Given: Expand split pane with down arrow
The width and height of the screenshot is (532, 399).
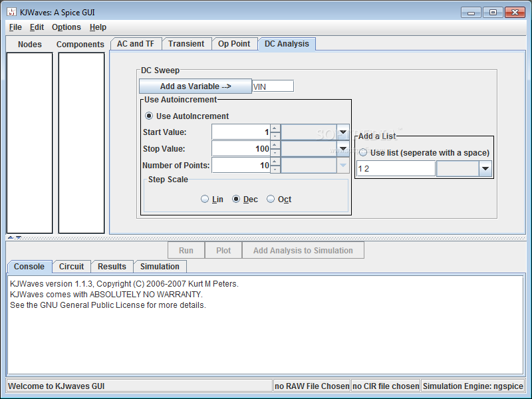Looking at the screenshot, I should pyautogui.click(x=19, y=237).
